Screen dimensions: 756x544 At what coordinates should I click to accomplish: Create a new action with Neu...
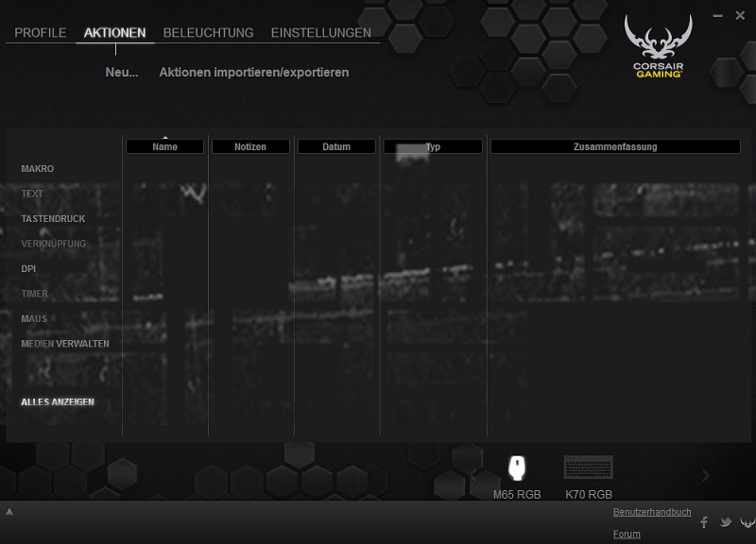click(122, 73)
